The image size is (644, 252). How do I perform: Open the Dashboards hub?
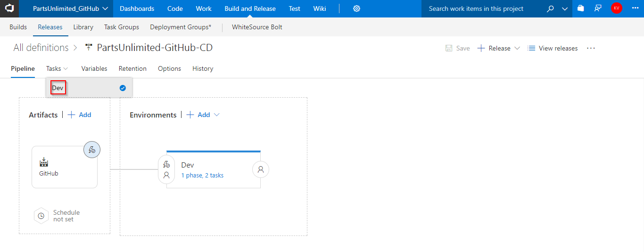[x=137, y=8]
